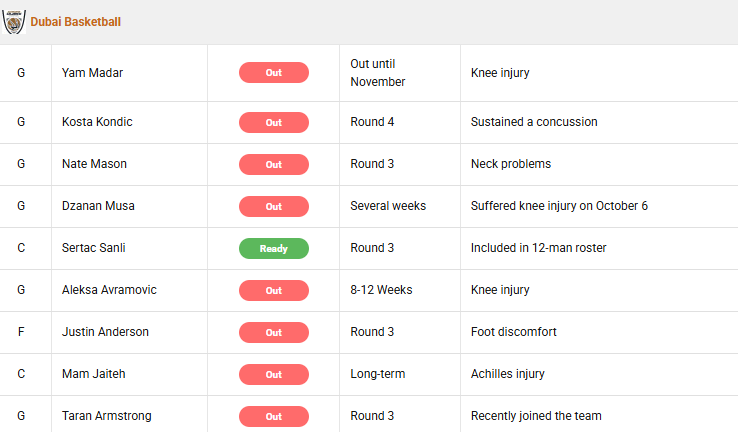Click the 'Achilles injury' note cell
Viewport: 738px width, 432px height.
pyautogui.click(x=508, y=374)
